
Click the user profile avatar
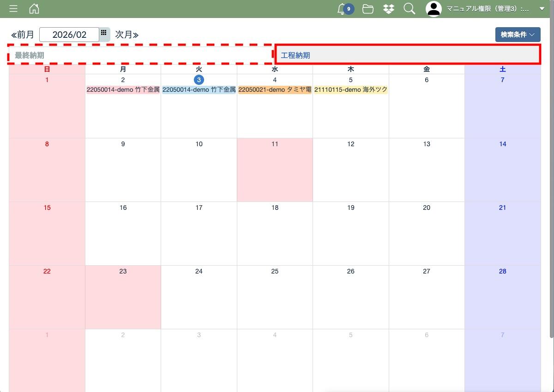[x=434, y=9]
